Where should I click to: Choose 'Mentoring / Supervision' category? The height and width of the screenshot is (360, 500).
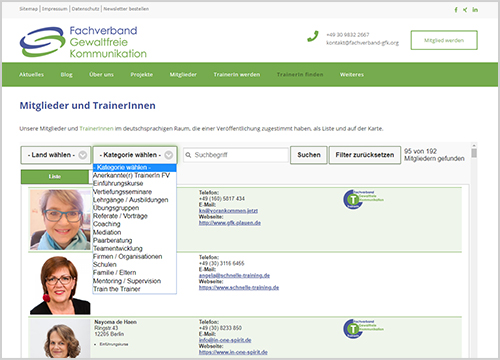[x=134, y=281]
